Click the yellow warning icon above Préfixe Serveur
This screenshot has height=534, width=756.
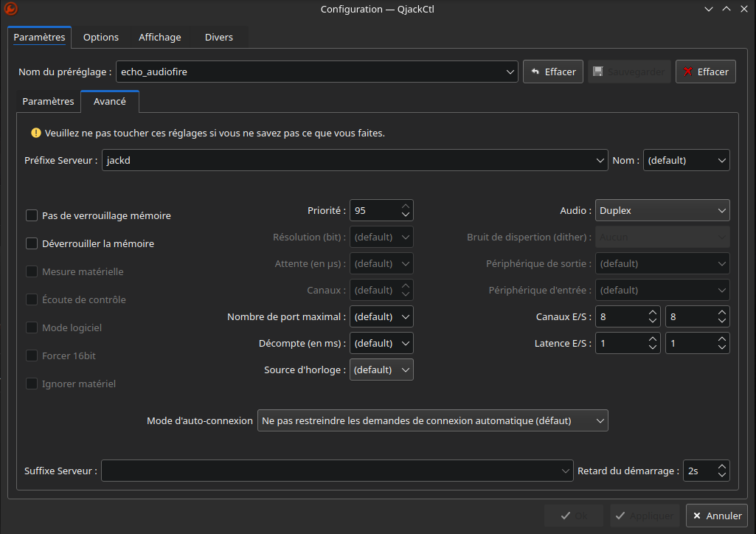(35, 133)
